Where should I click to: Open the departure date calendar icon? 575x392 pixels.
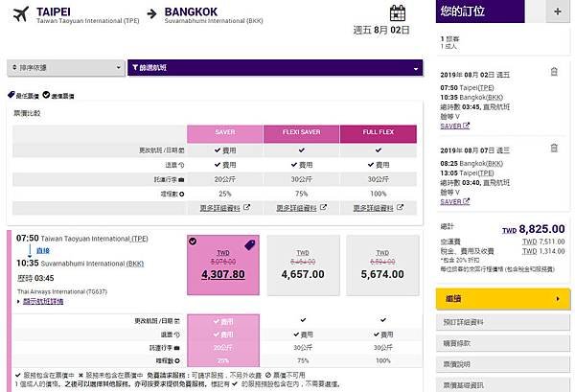(398, 12)
